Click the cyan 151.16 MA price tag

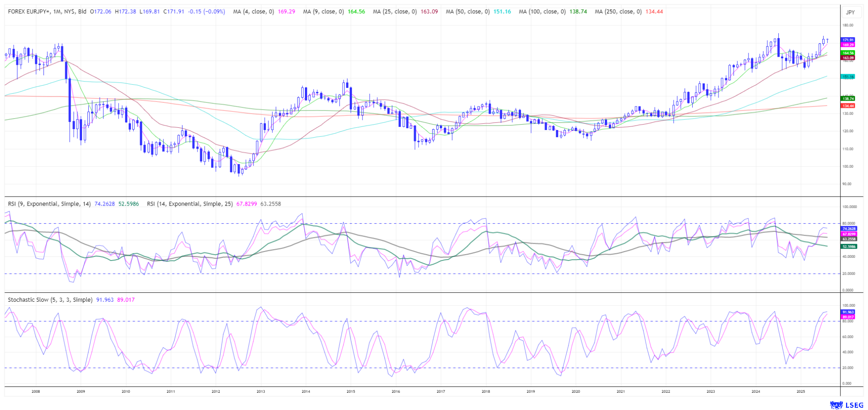848,77
